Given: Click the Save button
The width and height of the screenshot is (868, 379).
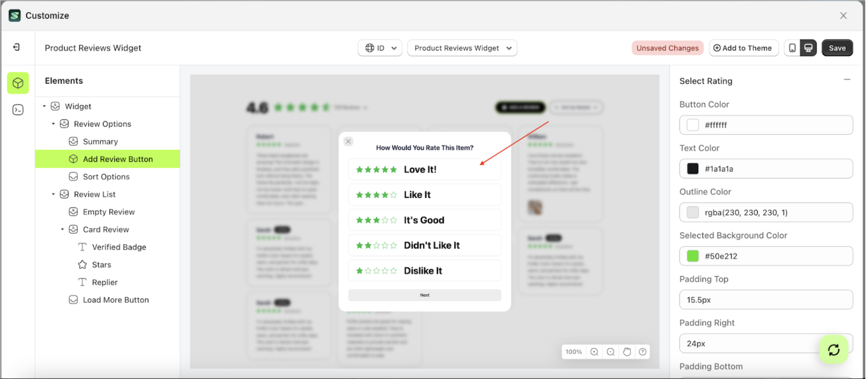Looking at the screenshot, I should tap(837, 48).
